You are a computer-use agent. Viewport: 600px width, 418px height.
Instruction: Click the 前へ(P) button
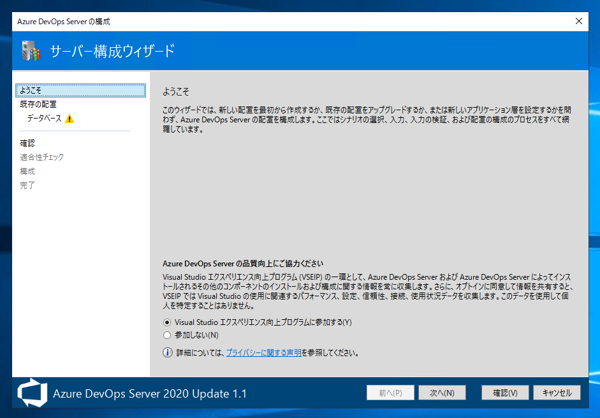coord(390,393)
